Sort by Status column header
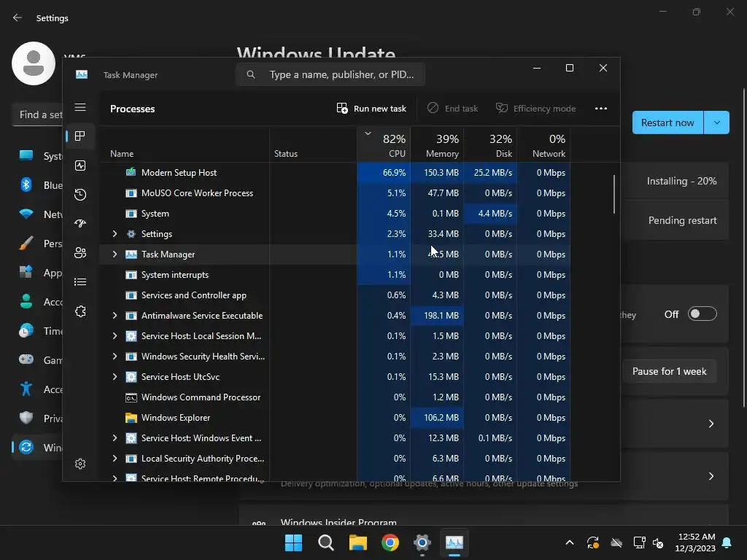Screen dimensions: 747x560 [x=313, y=145]
